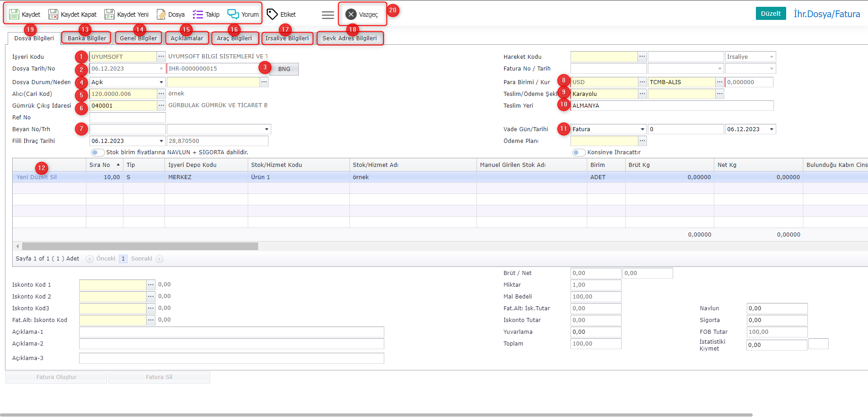Open İşyeri Kodu lookup ellipsis

(161, 57)
